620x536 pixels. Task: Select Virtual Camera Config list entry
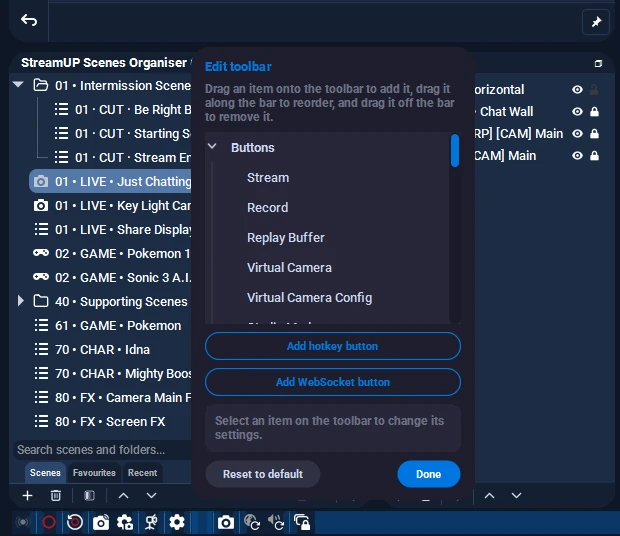[x=310, y=298]
